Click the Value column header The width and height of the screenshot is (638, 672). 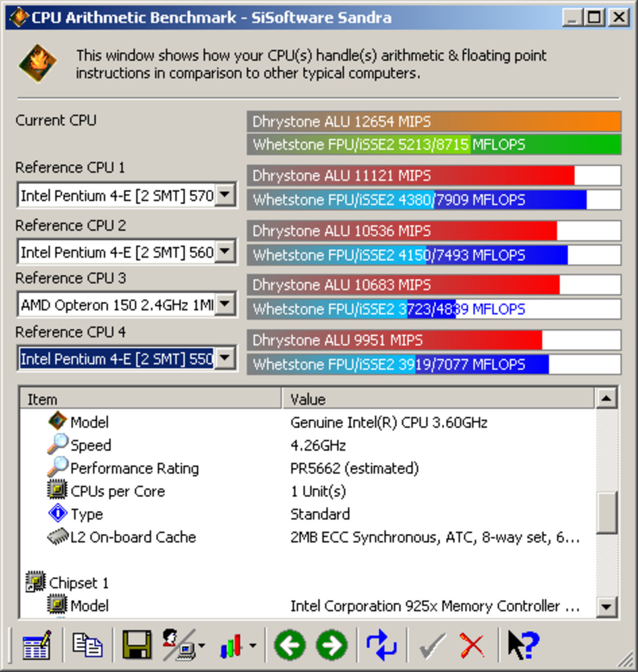click(x=438, y=399)
